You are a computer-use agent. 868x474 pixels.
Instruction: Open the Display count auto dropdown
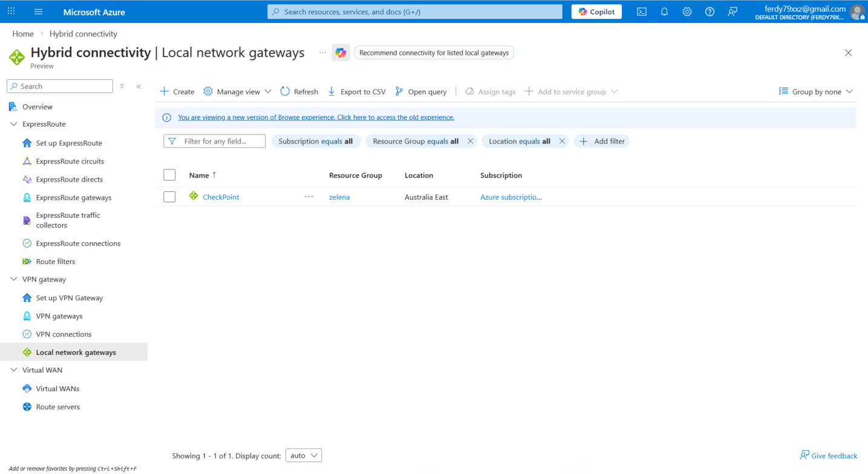pos(304,455)
